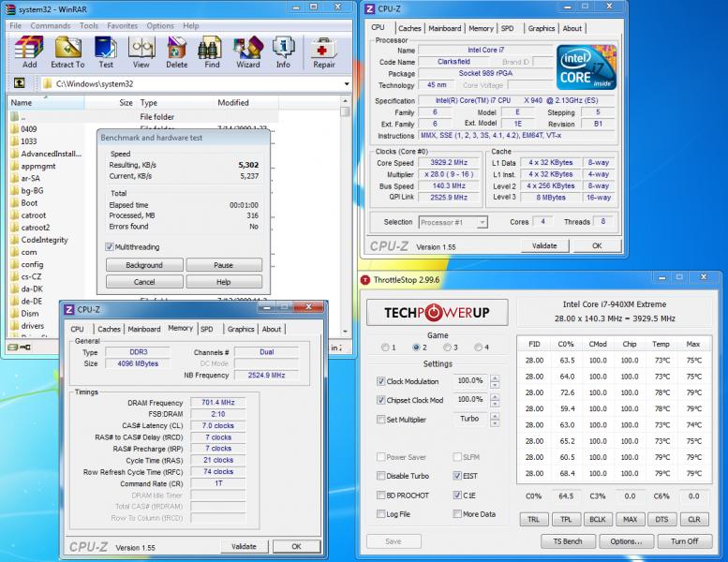Click the TRL button
This screenshot has height=562, width=728.
[533, 519]
